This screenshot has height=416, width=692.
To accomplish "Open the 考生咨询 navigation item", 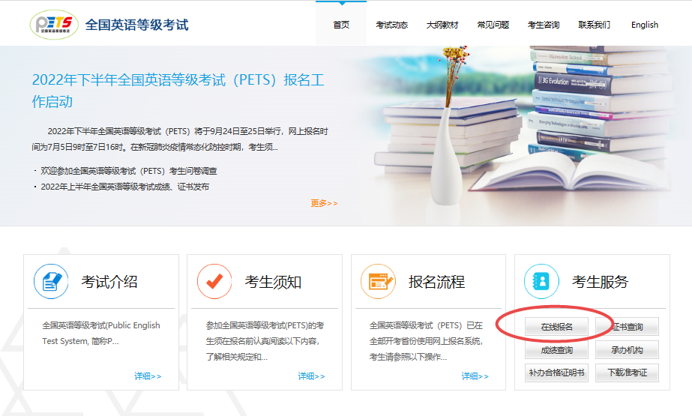I will 543,25.
